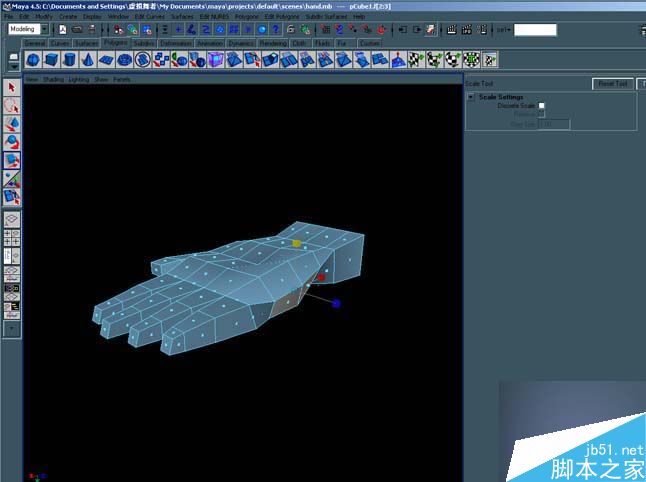
Task: Create a polygon cylinder from shelf
Action: click(x=69, y=60)
